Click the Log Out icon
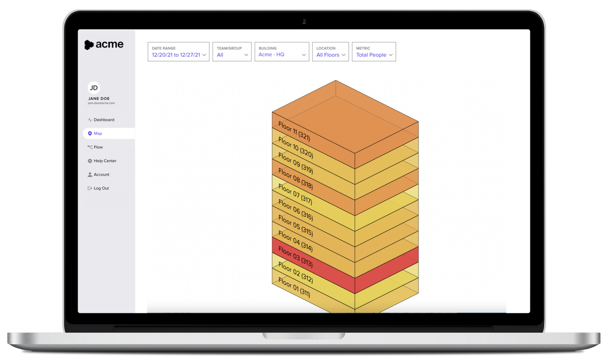This screenshot has width=608, height=364. tap(90, 188)
